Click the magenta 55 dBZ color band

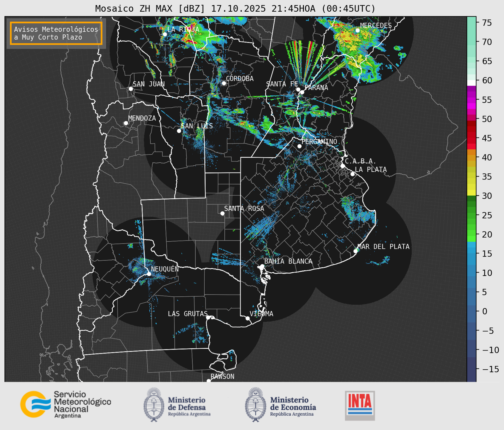click(x=471, y=100)
